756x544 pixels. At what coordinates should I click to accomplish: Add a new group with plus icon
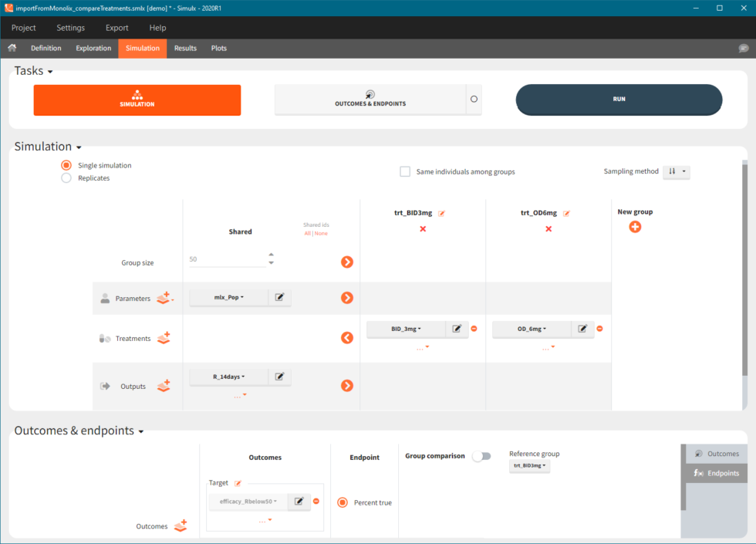click(x=635, y=227)
